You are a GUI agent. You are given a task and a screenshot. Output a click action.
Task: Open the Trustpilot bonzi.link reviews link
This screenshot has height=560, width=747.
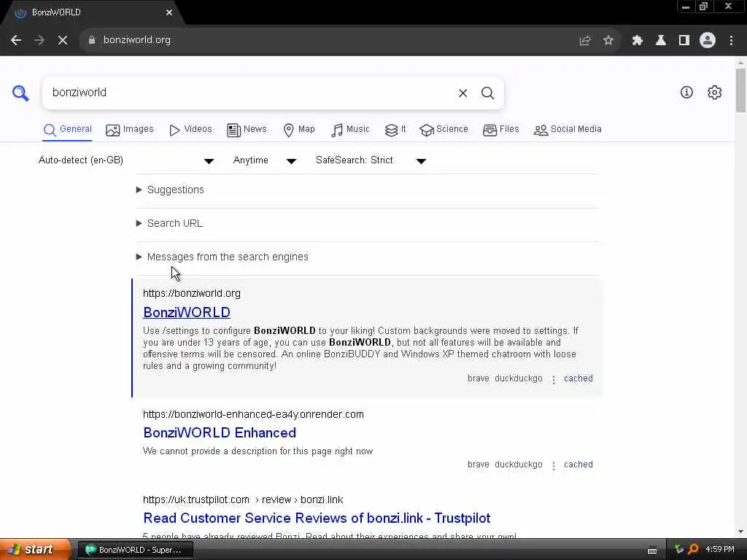click(x=317, y=518)
